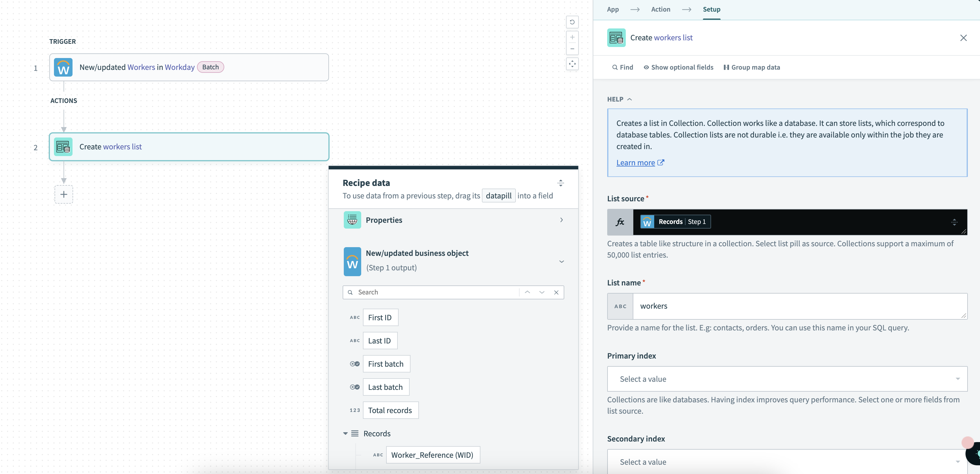Zoom in on the recipe canvas
Screen dimensions: 980x474
572,37
